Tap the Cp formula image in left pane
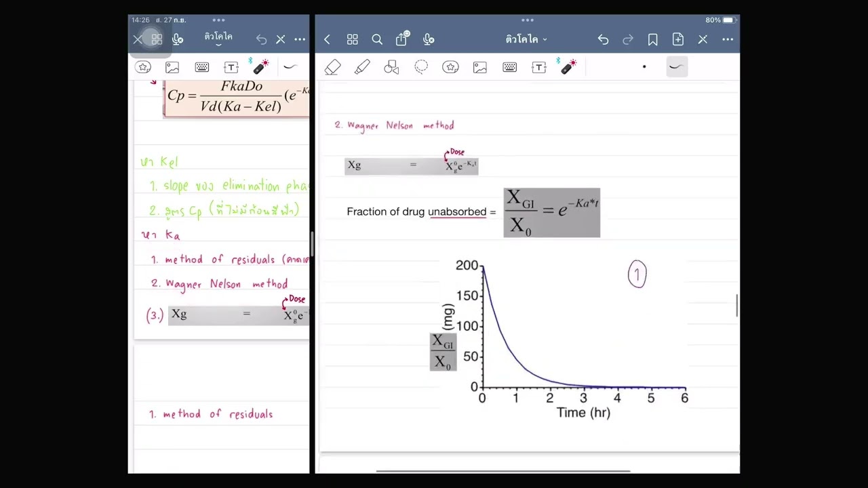 coord(237,98)
